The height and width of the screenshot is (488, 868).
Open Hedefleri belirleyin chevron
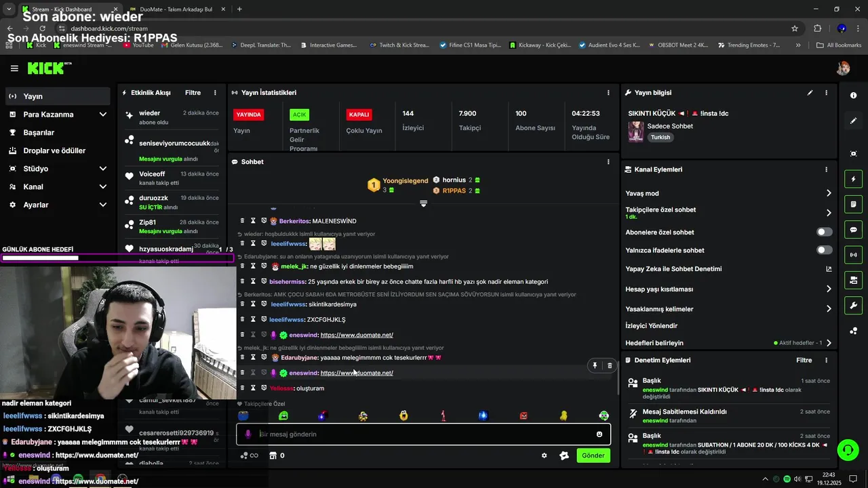tap(828, 343)
